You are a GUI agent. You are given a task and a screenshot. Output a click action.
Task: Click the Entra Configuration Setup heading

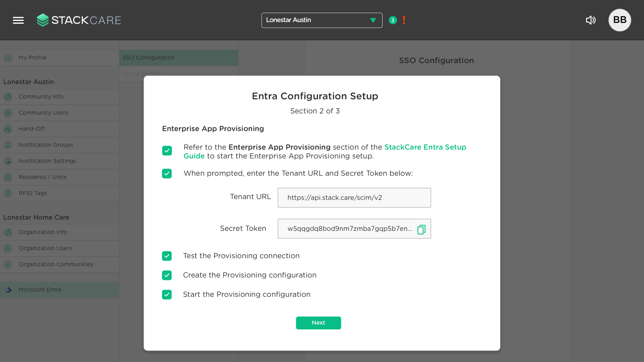pos(315,96)
